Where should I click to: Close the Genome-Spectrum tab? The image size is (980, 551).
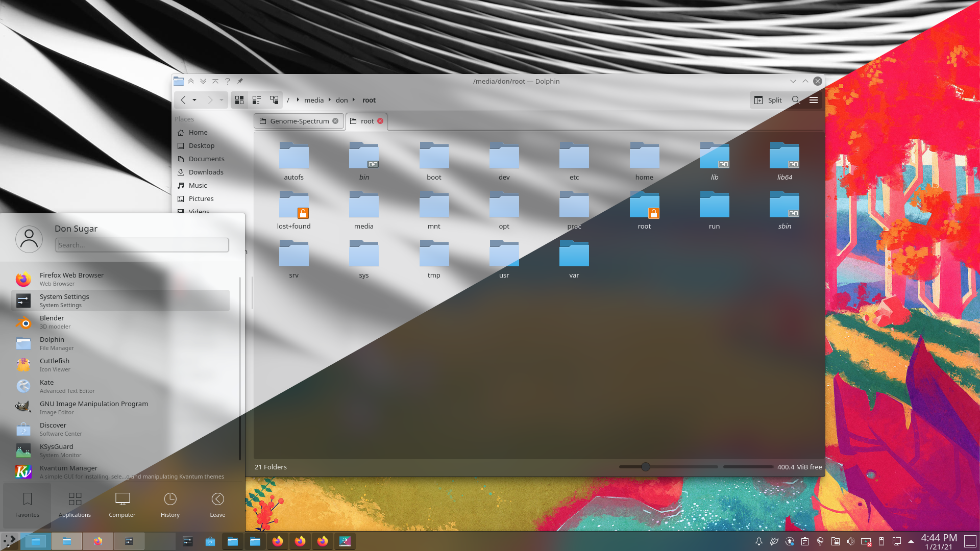pos(335,121)
